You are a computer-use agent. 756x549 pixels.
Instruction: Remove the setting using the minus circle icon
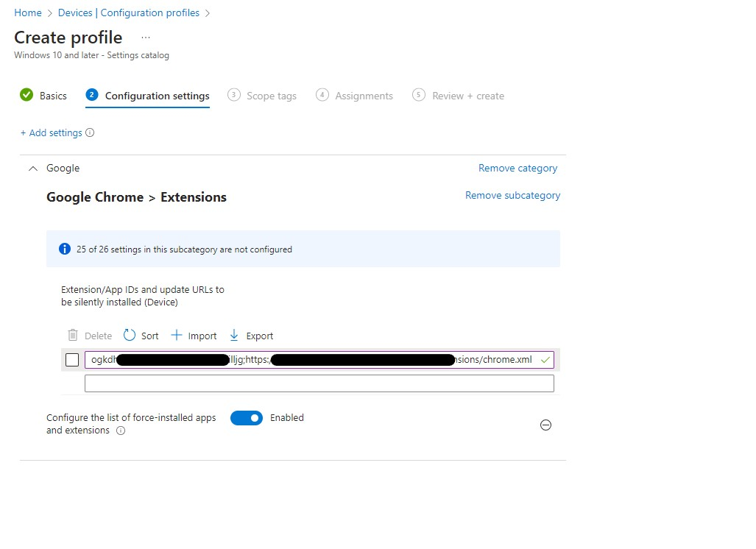point(545,425)
